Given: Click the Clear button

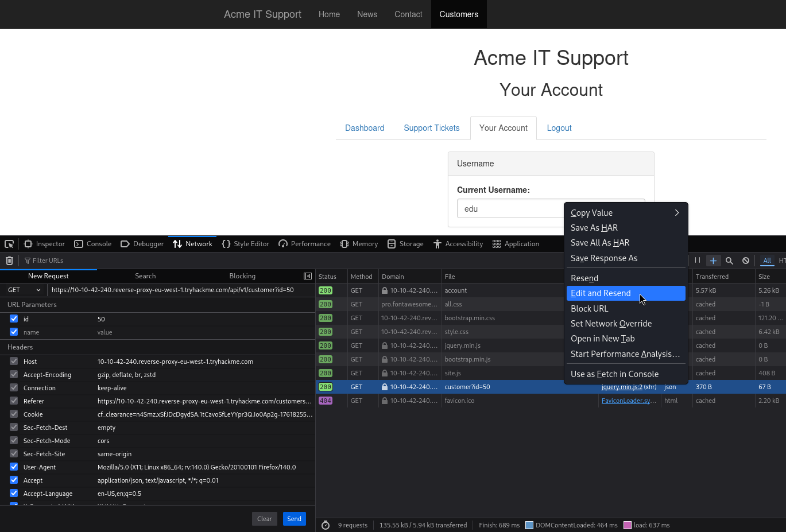Looking at the screenshot, I should (265, 519).
